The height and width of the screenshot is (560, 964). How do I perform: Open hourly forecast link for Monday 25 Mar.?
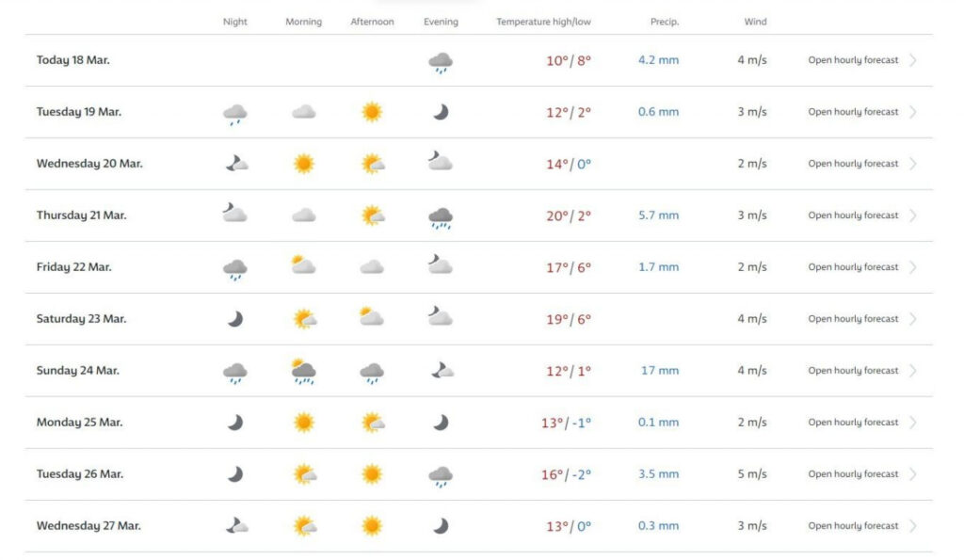pyautogui.click(x=853, y=423)
